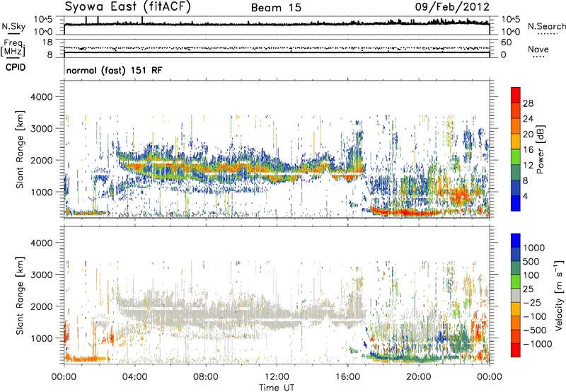Click the "Power [dB]" colorbar title
This screenshot has height=392, width=566.
pos(540,149)
